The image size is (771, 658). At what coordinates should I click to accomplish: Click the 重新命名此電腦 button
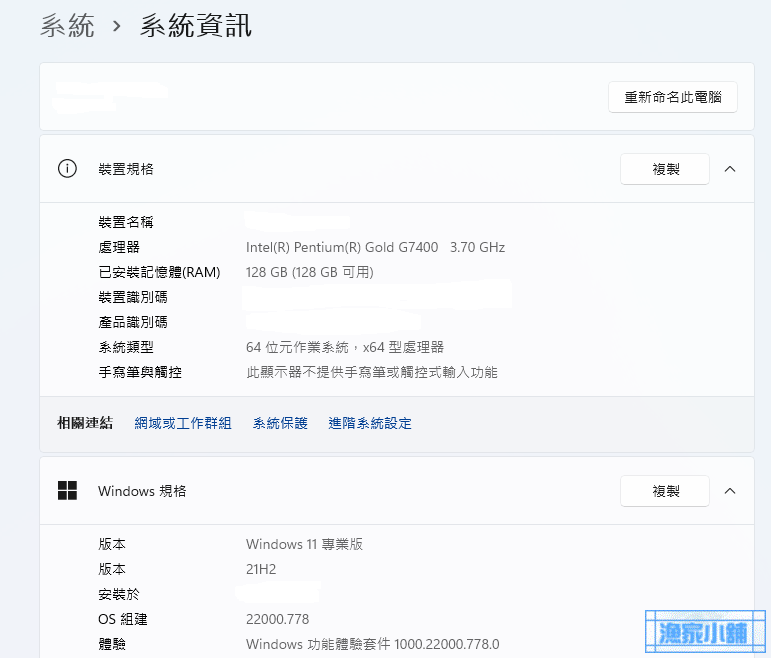click(672, 97)
